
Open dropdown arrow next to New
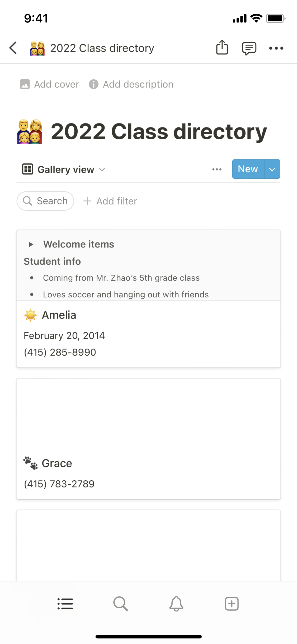[x=272, y=169]
